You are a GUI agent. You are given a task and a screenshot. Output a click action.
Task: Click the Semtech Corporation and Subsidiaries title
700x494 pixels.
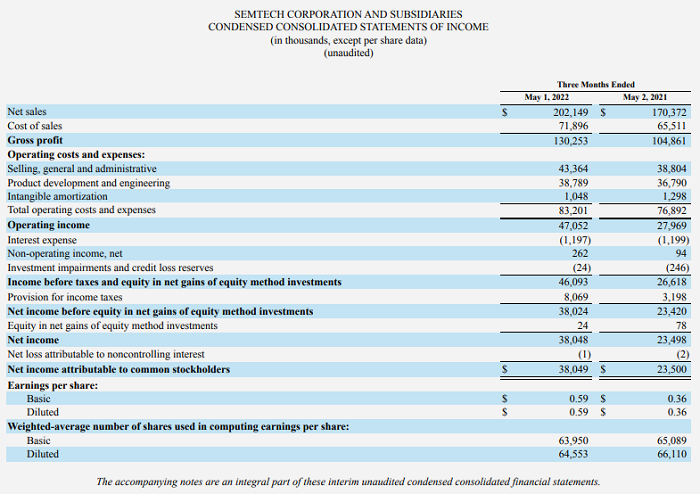[348, 14]
